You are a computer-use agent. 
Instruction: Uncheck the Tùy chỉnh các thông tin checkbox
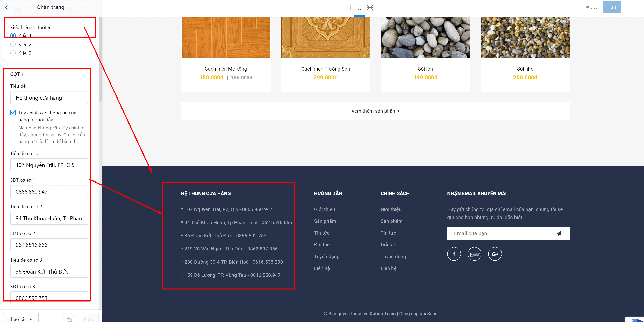point(13,113)
